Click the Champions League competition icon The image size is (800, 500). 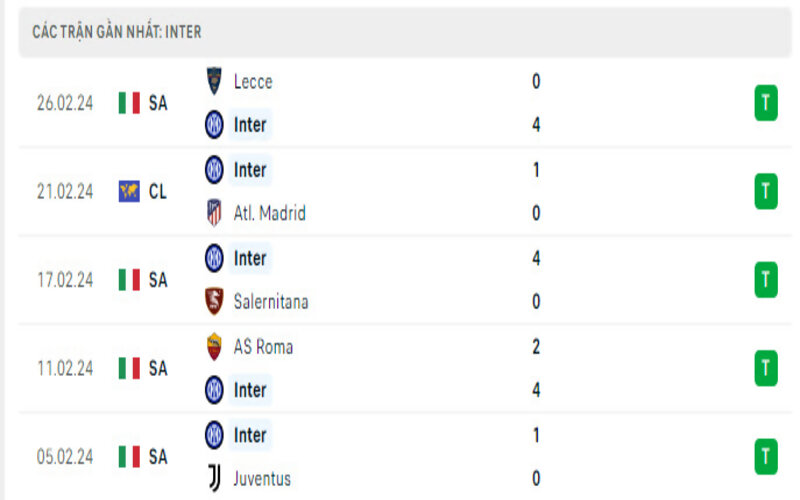click(x=129, y=191)
